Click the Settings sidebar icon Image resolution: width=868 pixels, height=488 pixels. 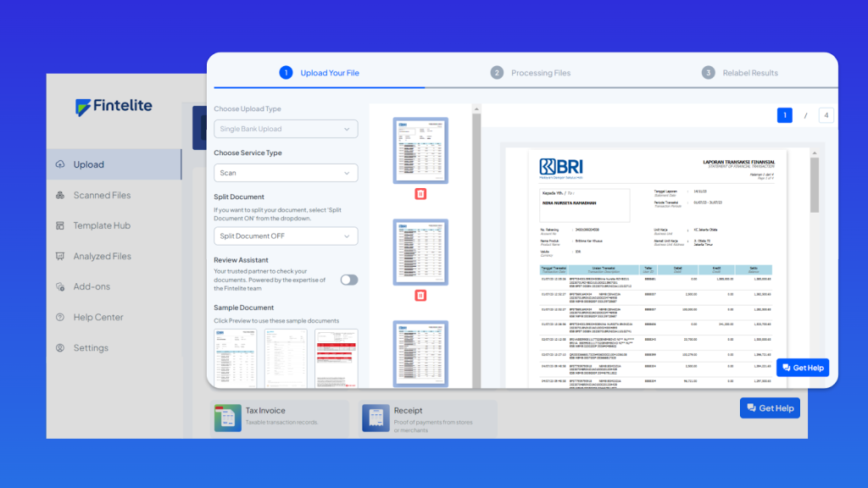pyautogui.click(x=60, y=347)
